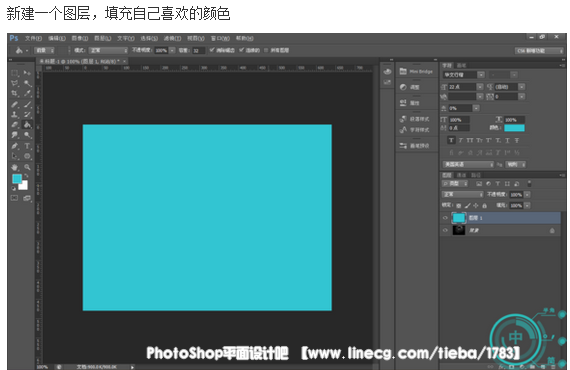Viewport: 570px width, 370px height.
Task: Filter layers by type layers icon
Action: (498, 184)
